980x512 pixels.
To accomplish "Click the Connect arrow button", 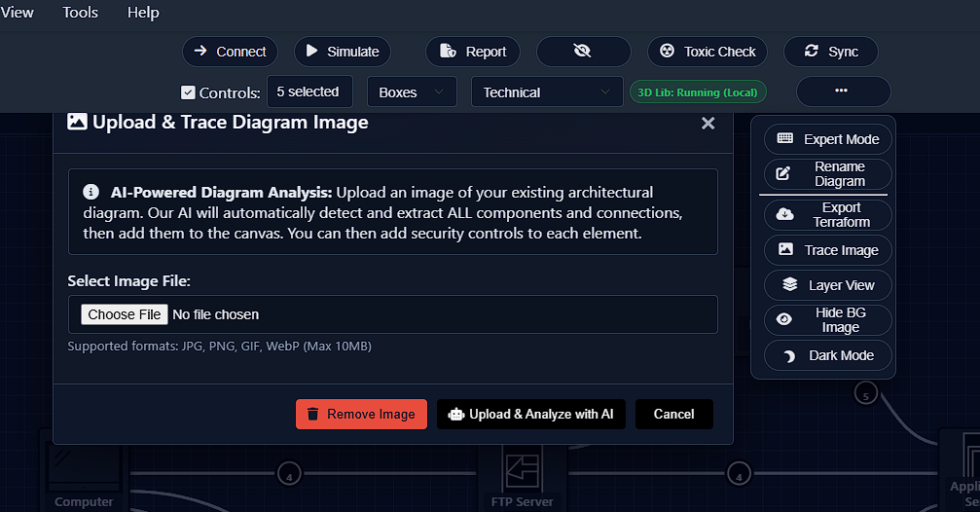I will pyautogui.click(x=230, y=52).
